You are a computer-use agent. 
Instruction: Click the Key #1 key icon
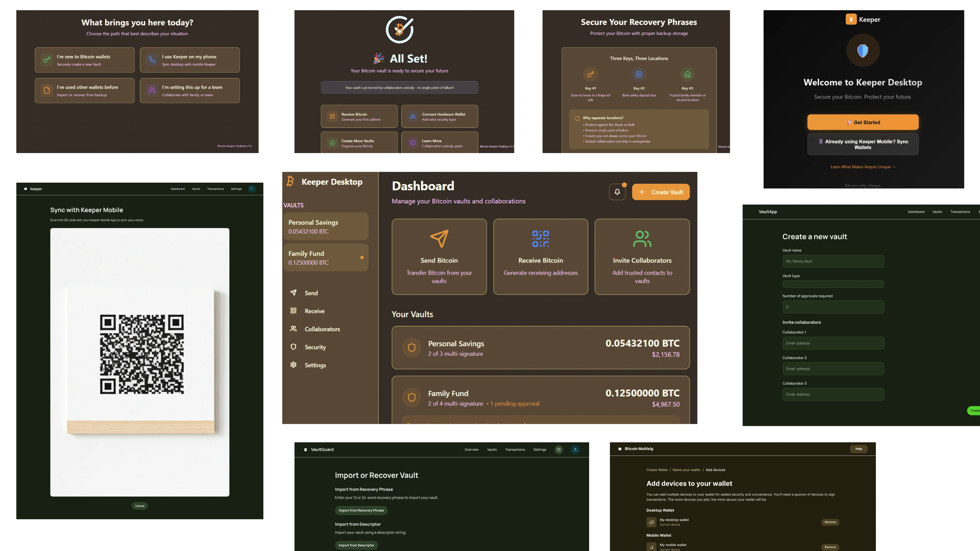click(x=590, y=74)
